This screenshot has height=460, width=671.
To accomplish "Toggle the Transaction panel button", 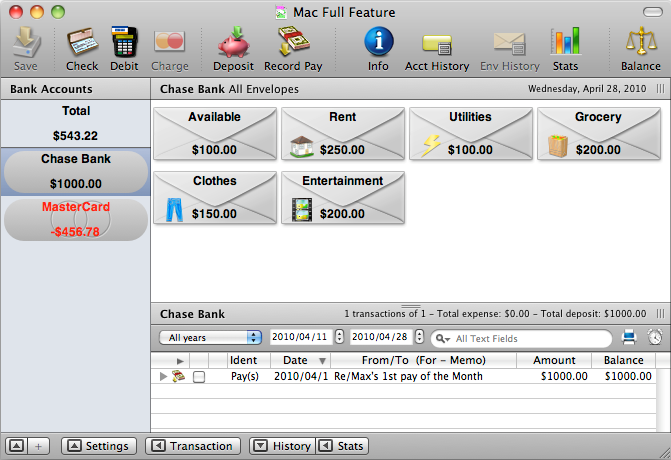I will (192, 446).
